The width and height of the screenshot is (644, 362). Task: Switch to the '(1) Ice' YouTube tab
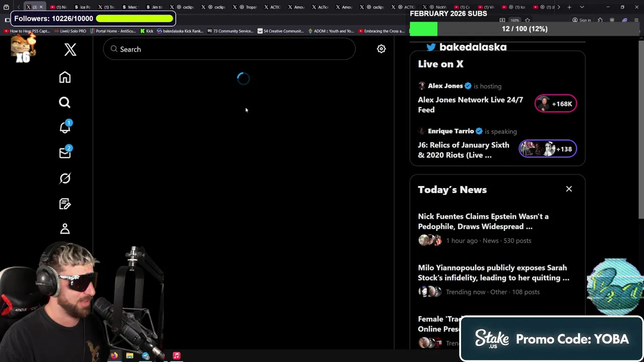(515, 7)
